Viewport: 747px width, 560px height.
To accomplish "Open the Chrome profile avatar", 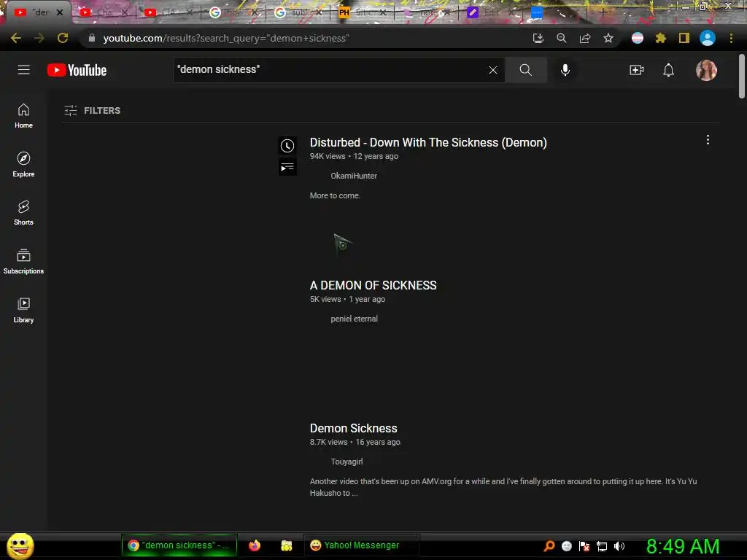I will coord(708,38).
